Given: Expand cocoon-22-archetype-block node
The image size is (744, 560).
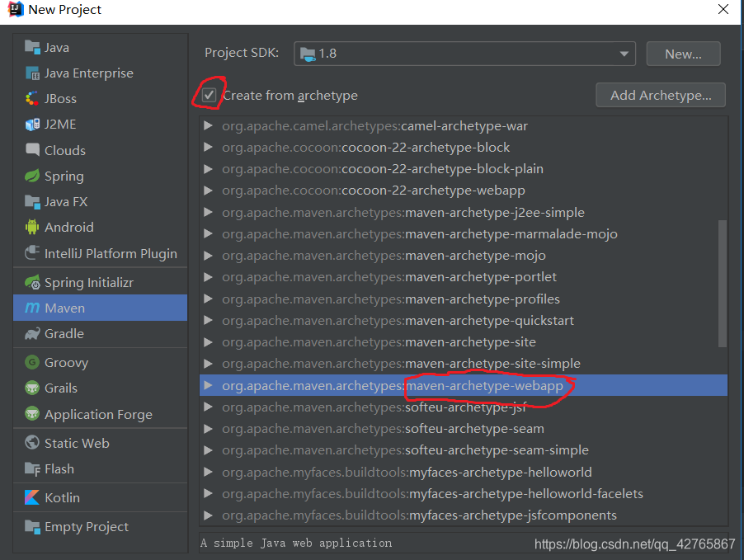Looking at the screenshot, I should (x=208, y=147).
